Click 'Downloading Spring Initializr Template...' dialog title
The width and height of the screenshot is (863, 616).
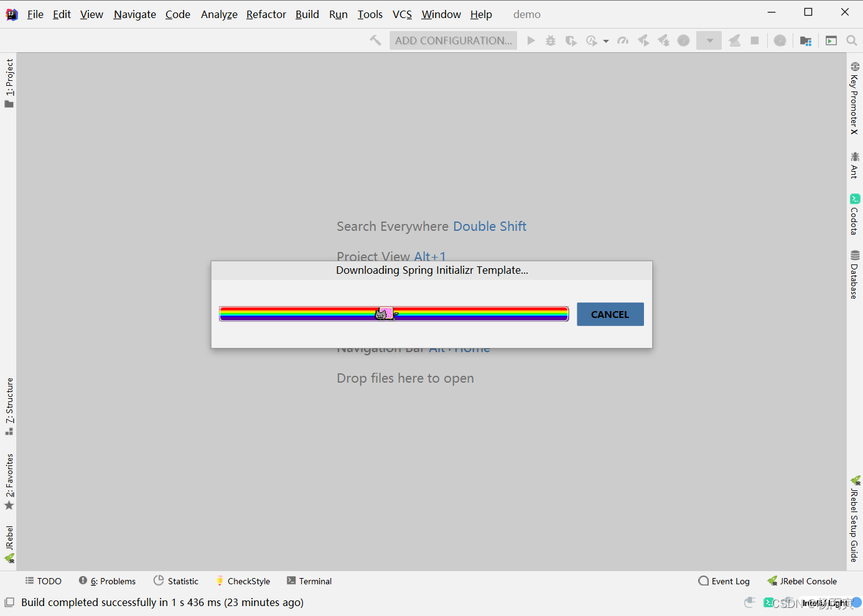432,270
